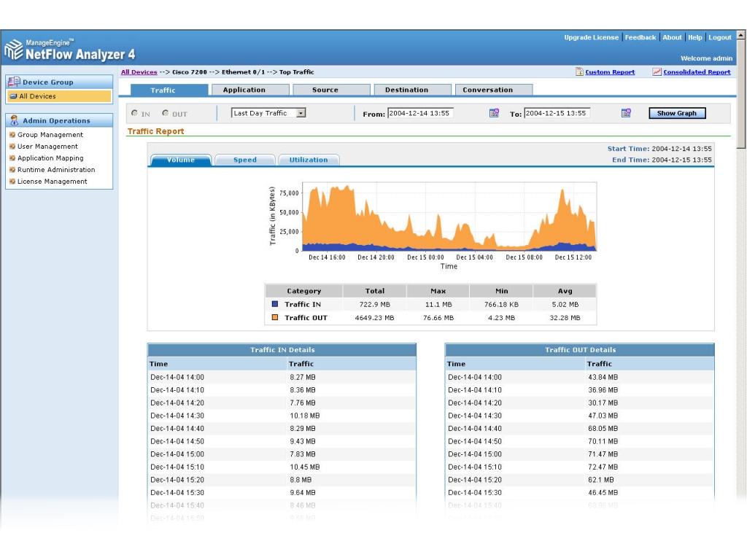Select the IN radio button
Image resolution: width=747 pixels, height=560 pixels.
(x=134, y=113)
